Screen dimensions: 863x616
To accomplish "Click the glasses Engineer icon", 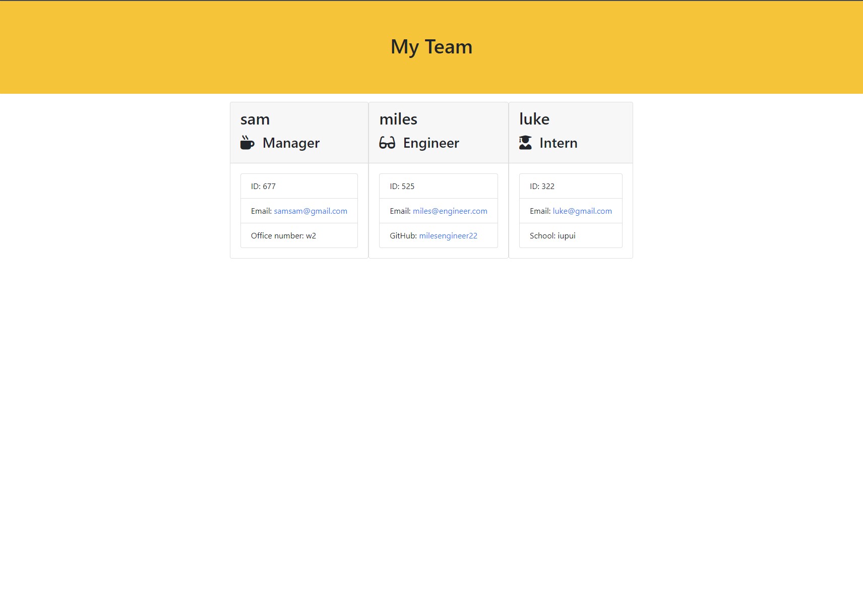I will point(387,143).
